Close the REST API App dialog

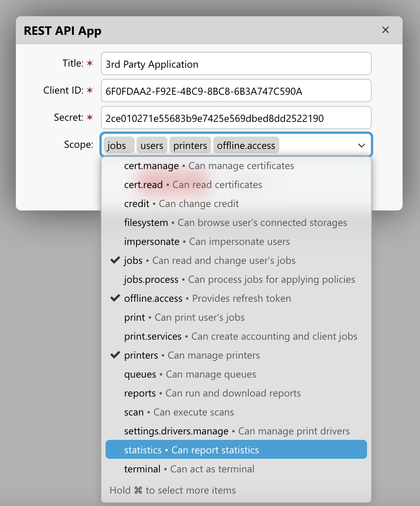coord(385,30)
